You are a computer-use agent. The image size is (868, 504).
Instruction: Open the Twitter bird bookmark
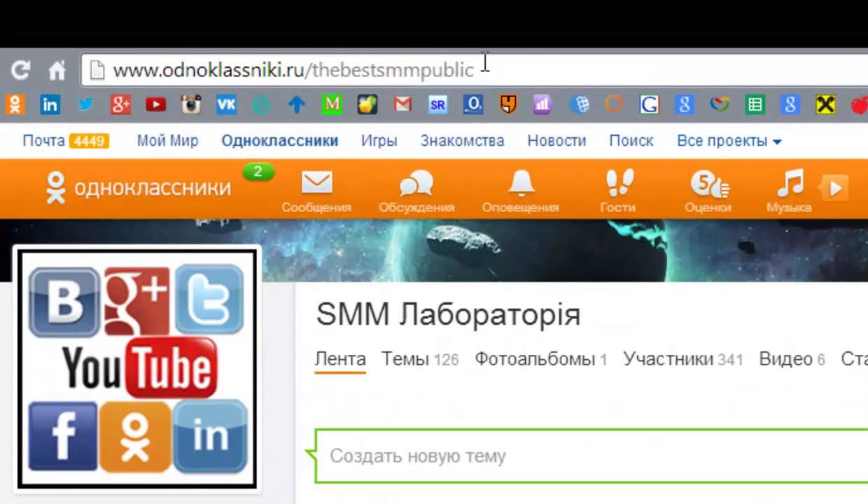[x=85, y=105]
